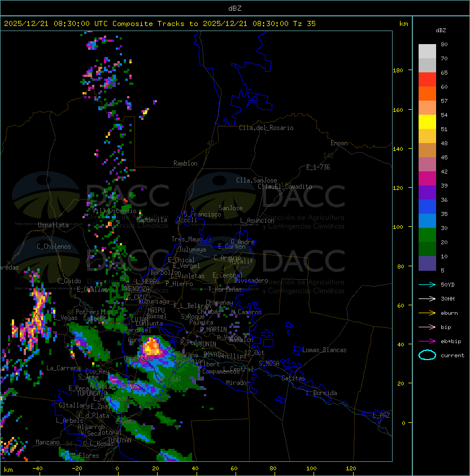Select the magenta 39-42 dBZ swatch

coord(427,179)
